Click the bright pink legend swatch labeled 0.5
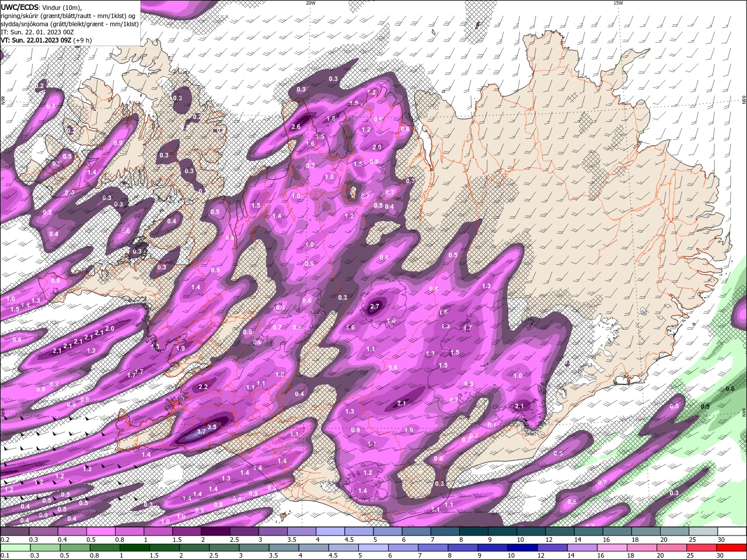 tap(100, 531)
